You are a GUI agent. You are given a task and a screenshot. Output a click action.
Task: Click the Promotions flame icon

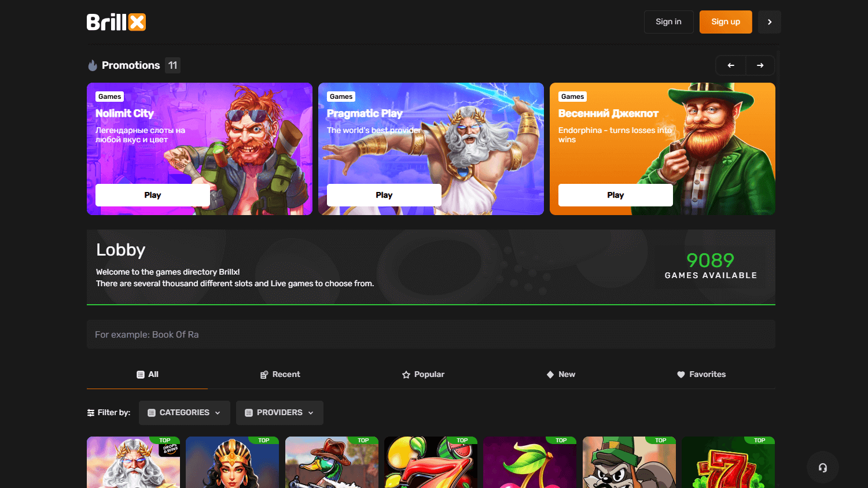click(93, 65)
